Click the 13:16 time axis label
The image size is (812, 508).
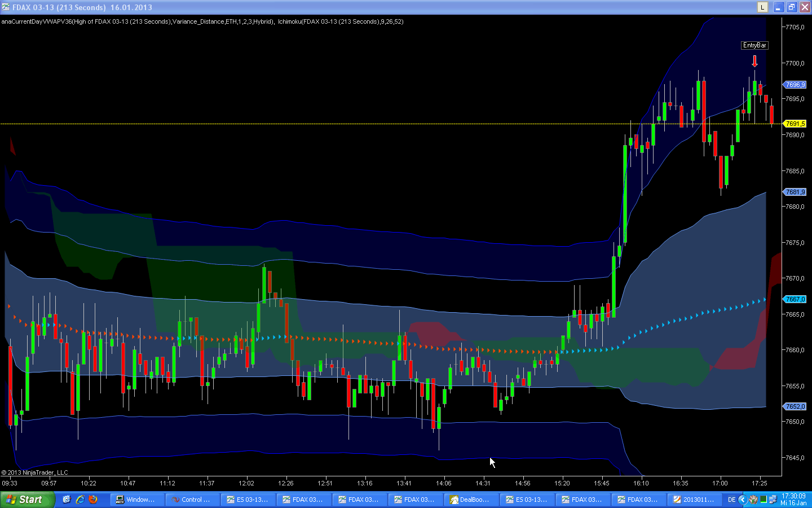[365, 483]
